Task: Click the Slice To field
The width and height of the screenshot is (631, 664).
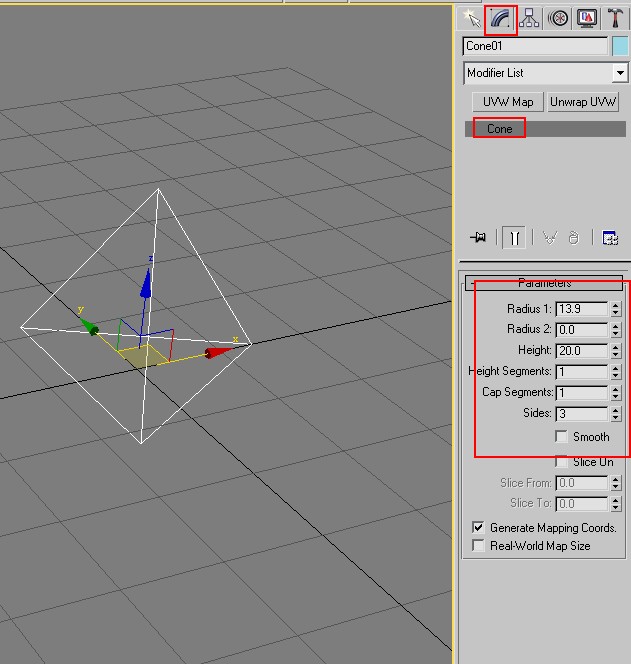Action: [x=581, y=504]
